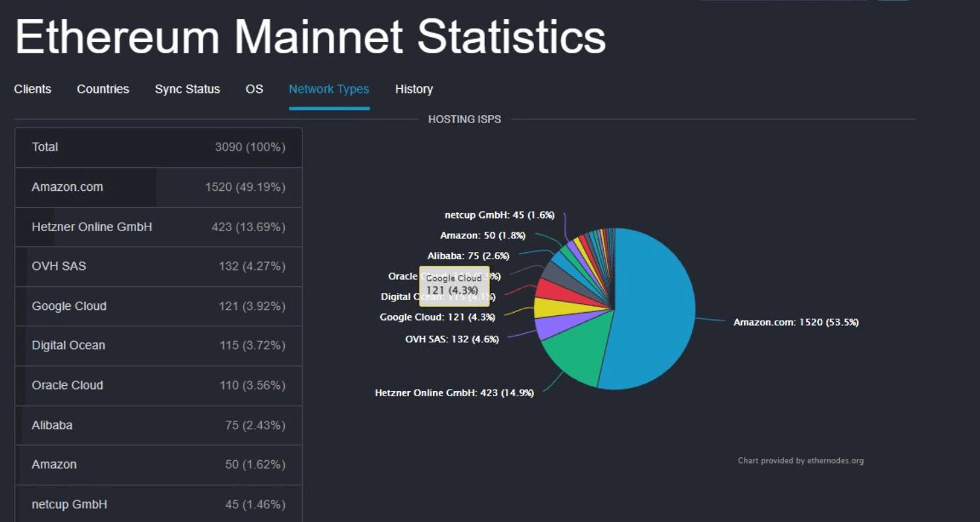
Task: Click the Alibaba table row
Action: click(159, 425)
